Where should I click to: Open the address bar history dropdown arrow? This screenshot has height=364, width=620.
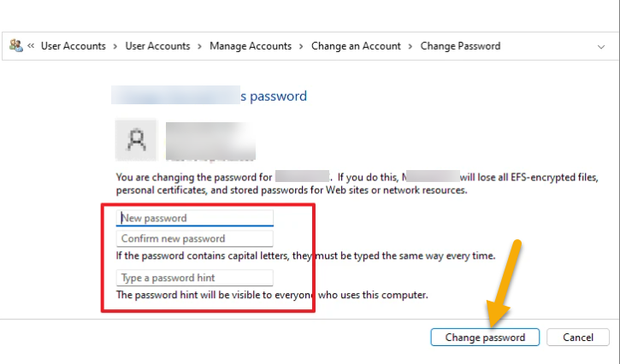[600, 46]
